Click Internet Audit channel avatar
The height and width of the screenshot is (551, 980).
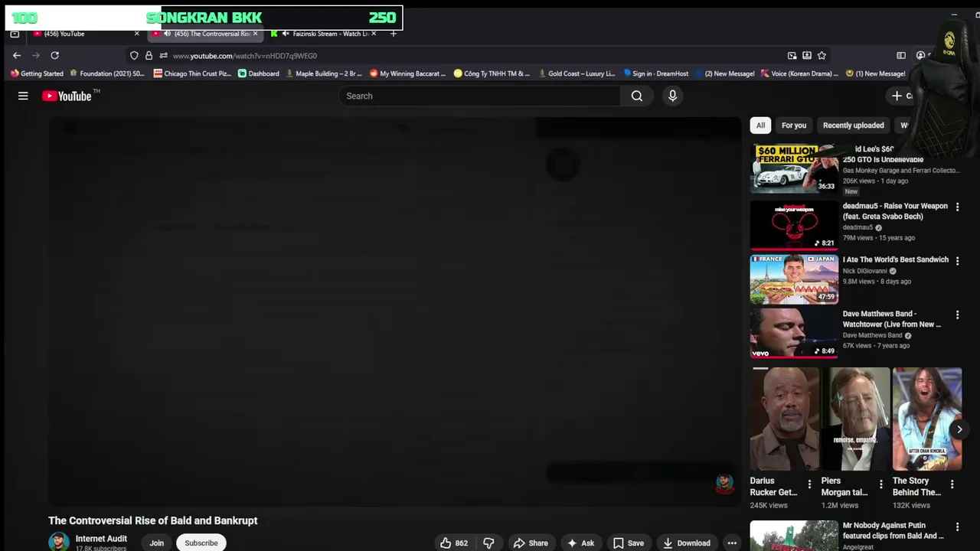point(58,542)
